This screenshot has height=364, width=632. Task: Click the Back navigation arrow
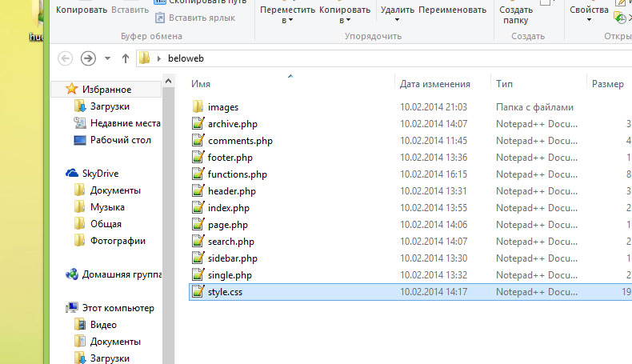point(66,58)
